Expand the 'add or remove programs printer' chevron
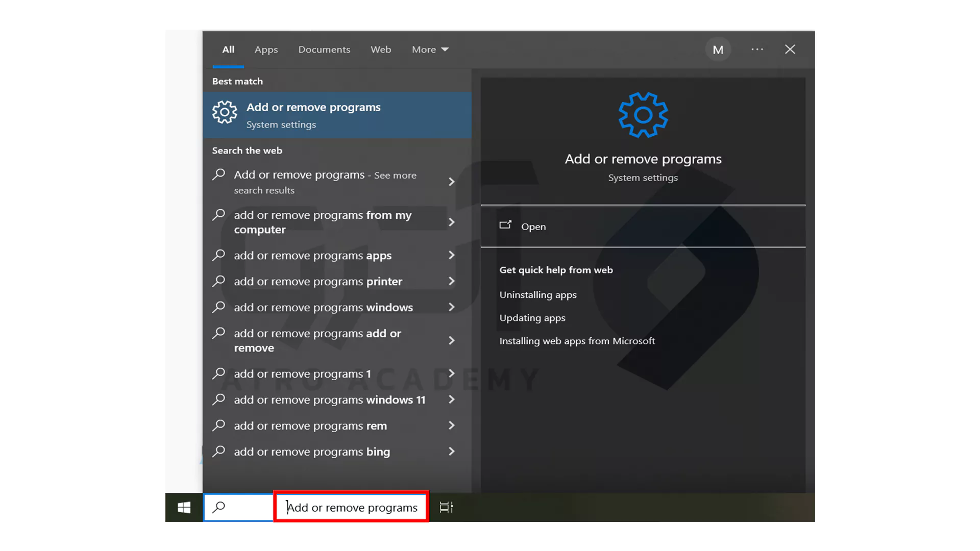Image resolution: width=980 pixels, height=551 pixels. [451, 281]
